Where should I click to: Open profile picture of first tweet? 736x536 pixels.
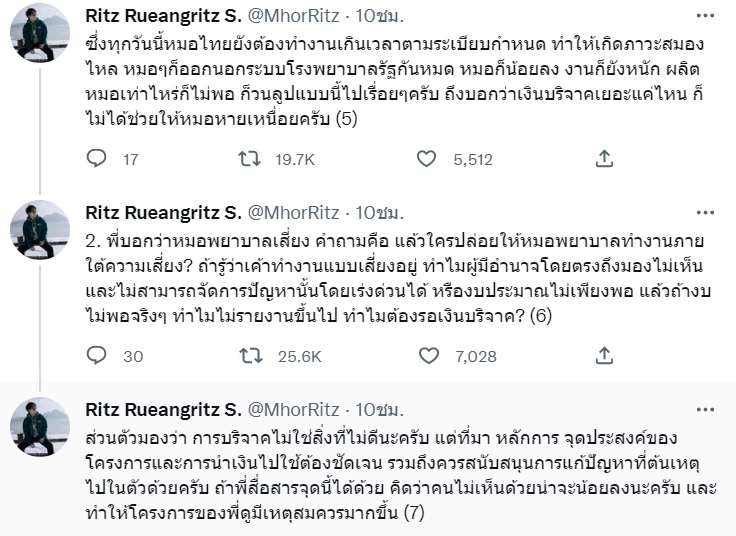(x=39, y=34)
